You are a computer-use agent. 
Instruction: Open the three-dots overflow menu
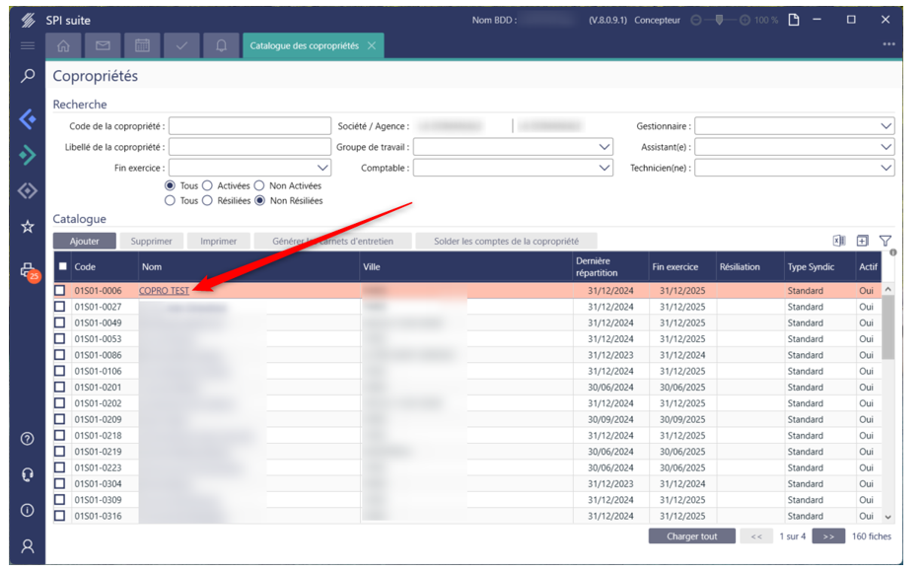coord(888,44)
